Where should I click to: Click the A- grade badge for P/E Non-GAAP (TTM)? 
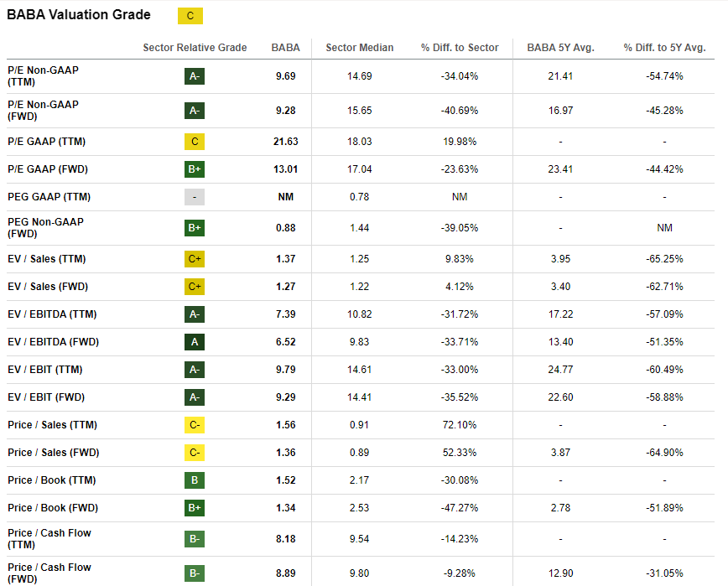[195, 76]
